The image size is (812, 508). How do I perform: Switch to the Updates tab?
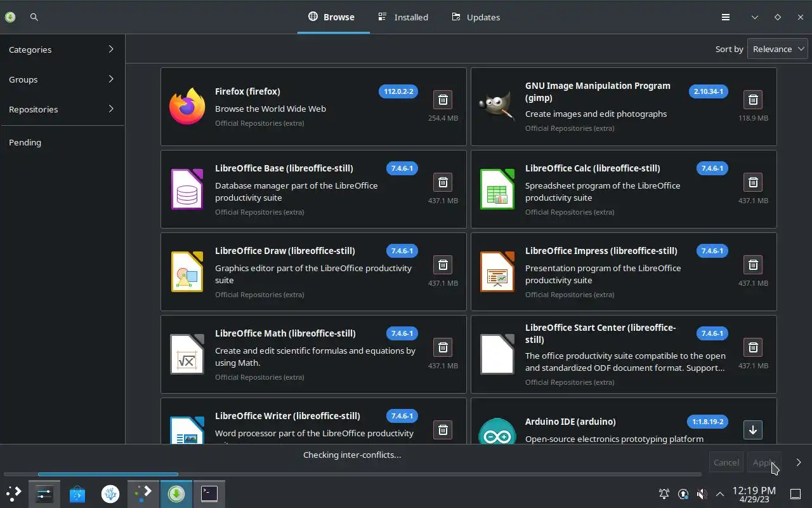pyautogui.click(x=476, y=17)
